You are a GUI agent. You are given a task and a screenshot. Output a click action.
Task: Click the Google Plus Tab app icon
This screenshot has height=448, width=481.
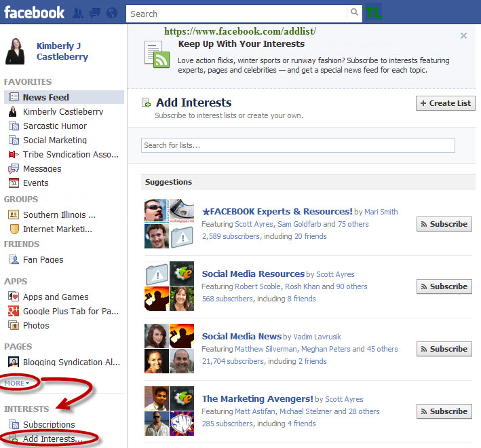tap(14, 311)
